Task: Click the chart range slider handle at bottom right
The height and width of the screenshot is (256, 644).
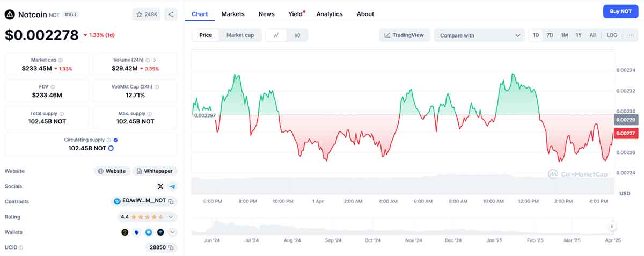Action: tap(611, 226)
